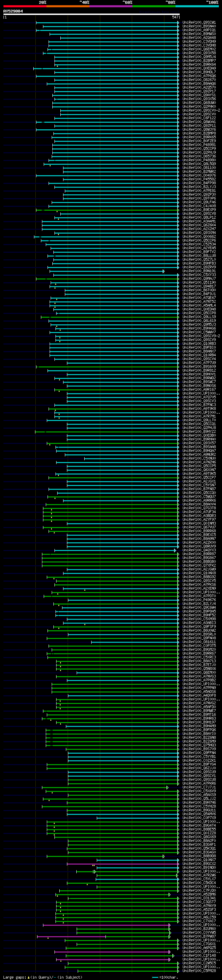The image size is (222, 980).
Task: Select label UniRef100_A7R2W6
Action: 199,875
